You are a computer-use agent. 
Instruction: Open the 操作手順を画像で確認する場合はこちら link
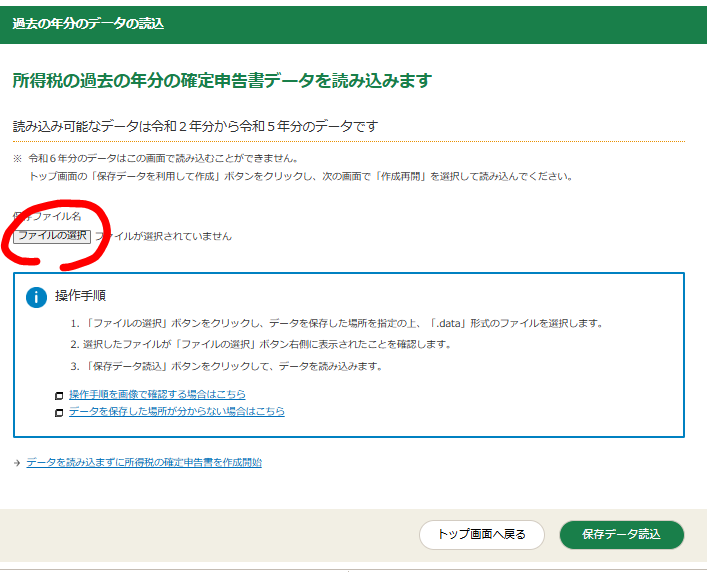[157, 395]
